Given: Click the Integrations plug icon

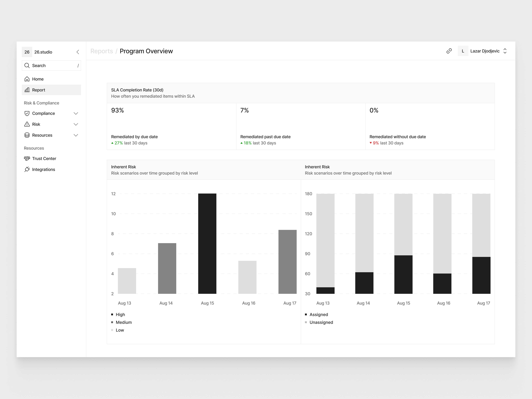Looking at the screenshot, I should [27, 169].
